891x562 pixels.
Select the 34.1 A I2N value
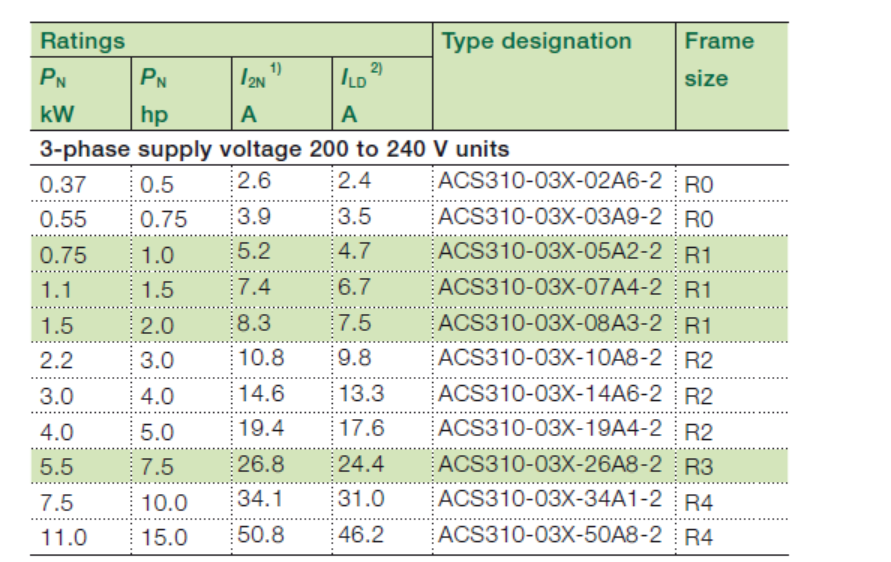[x=260, y=499]
